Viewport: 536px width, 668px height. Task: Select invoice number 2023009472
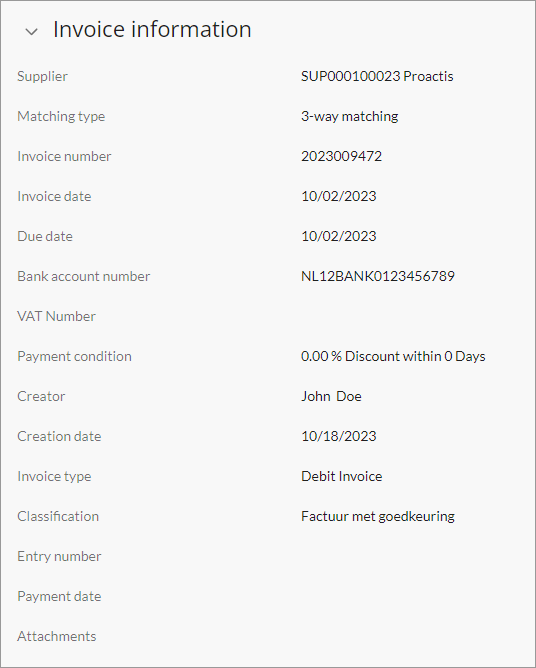[x=341, y=156]
